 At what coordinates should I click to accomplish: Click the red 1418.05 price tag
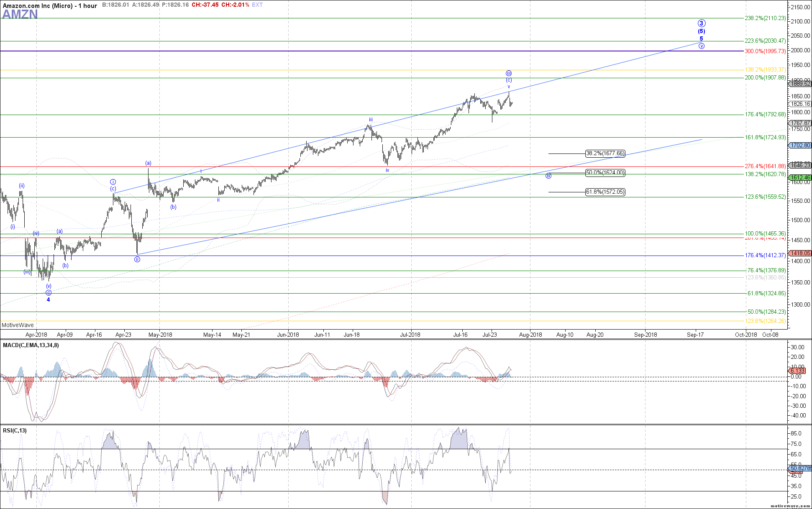[x=800, y=253]
